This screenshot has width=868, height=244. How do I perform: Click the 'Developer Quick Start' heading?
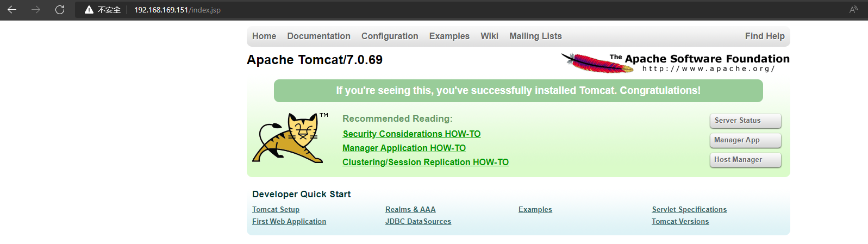coord(301,194)
